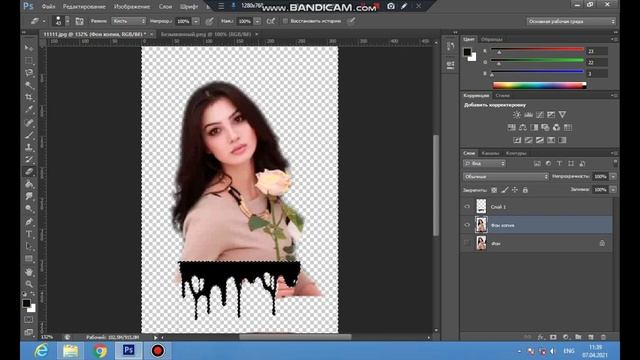Hide the Фон копия layer
Viewport: 640px width, 360px height.
coord(467,225)
